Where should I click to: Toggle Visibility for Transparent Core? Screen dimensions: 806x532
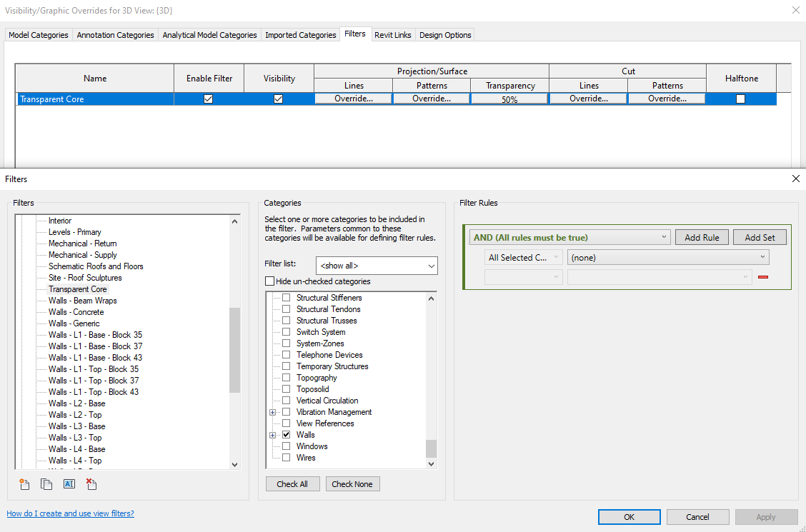pyautogui.click(x=278, y=99)
